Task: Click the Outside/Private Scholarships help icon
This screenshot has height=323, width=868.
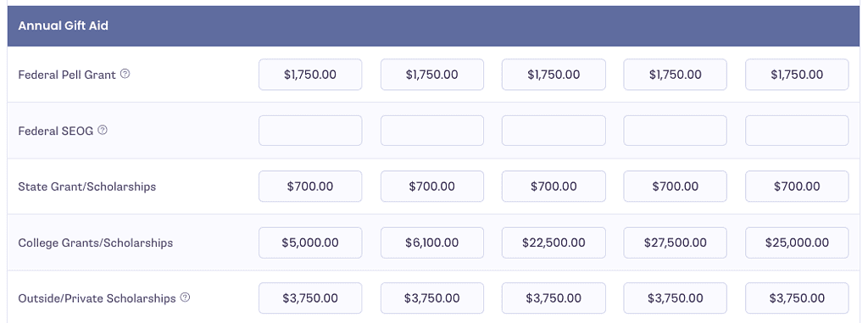Action: 186,298
